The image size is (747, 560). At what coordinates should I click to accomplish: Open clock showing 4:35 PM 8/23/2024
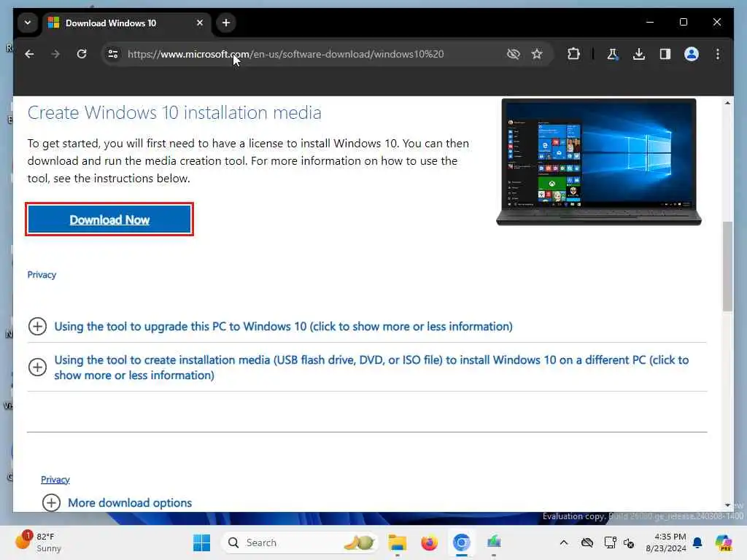[666, 542]
